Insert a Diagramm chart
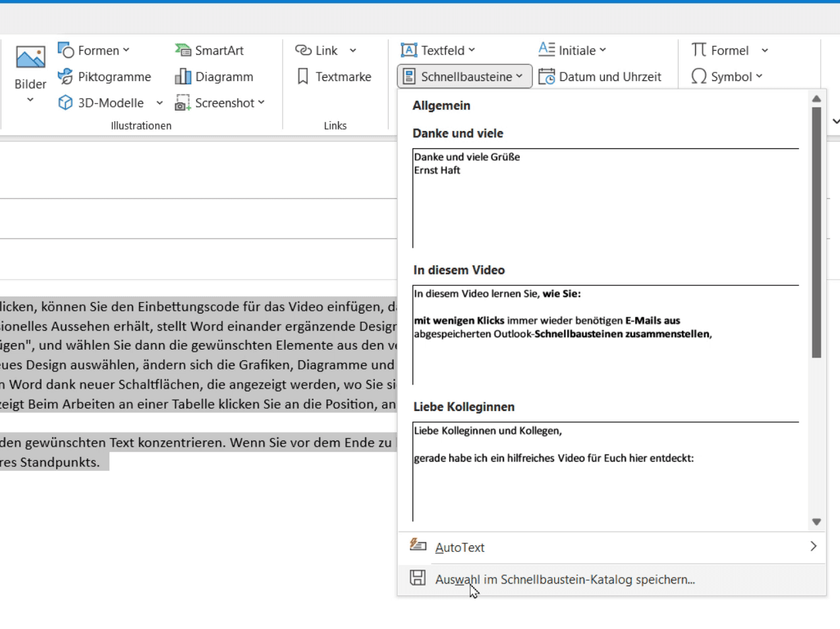Screen dimensions: 840x629 pyautogui.click(x=214, y=77)
